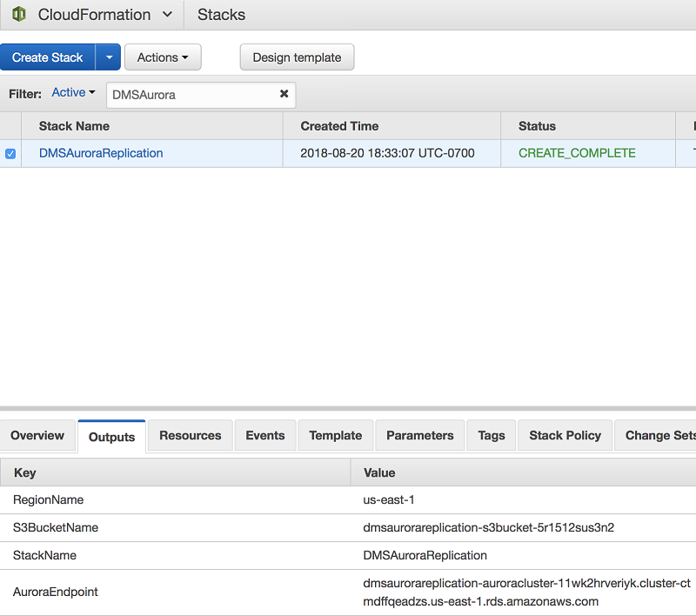The height and width of the screenshot is (616, 696).
Task: Click the dmsaurorareplication-s3bucket-5r1512sus3n2 value
Action: 488,527
